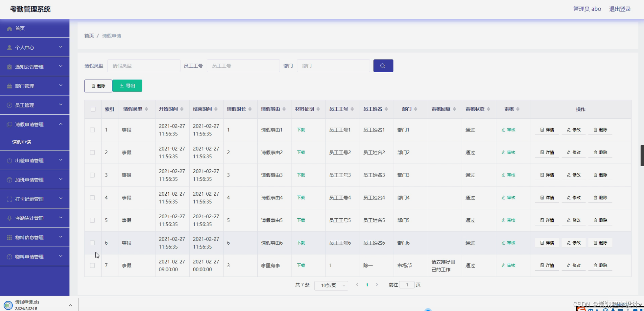The width and height of the screenshot is (644, 311).
Task: Sort by 员工工号 column arrows
Action: (x=352, y=109)
